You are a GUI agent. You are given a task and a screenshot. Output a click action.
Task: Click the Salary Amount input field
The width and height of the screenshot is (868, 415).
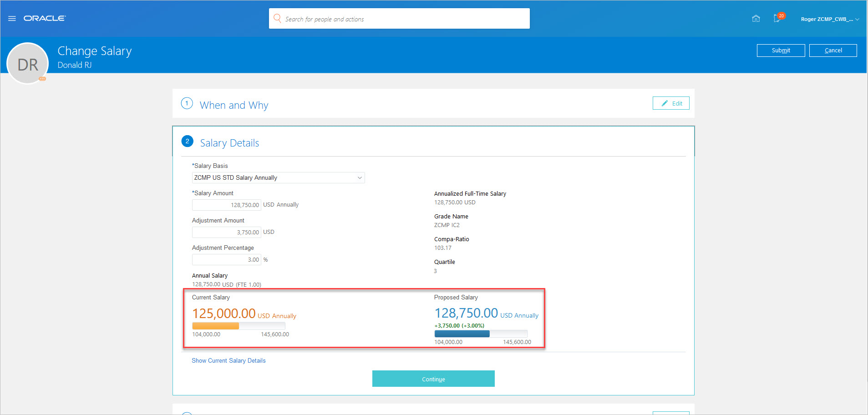point(227,205)
